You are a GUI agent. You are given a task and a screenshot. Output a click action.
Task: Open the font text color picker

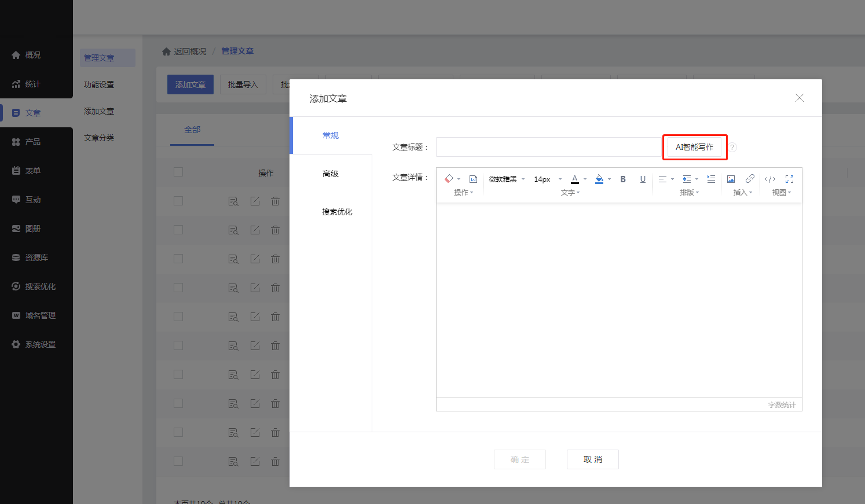(x=575, y=179)
